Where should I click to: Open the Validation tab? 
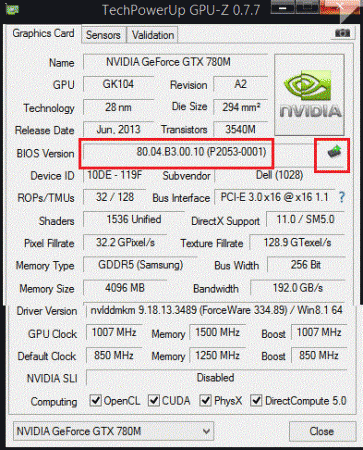(x=153, y=35)
